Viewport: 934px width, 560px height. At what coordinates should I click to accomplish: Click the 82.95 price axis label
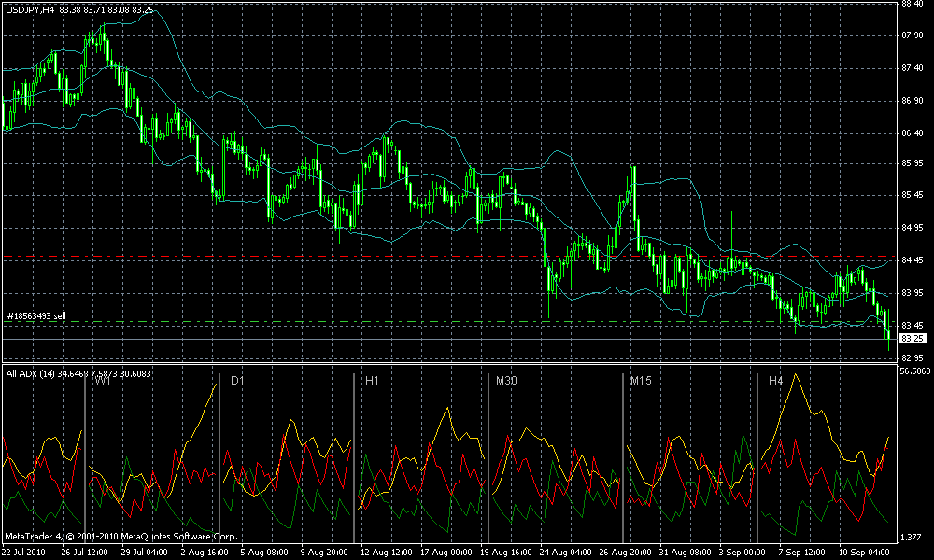913,357
